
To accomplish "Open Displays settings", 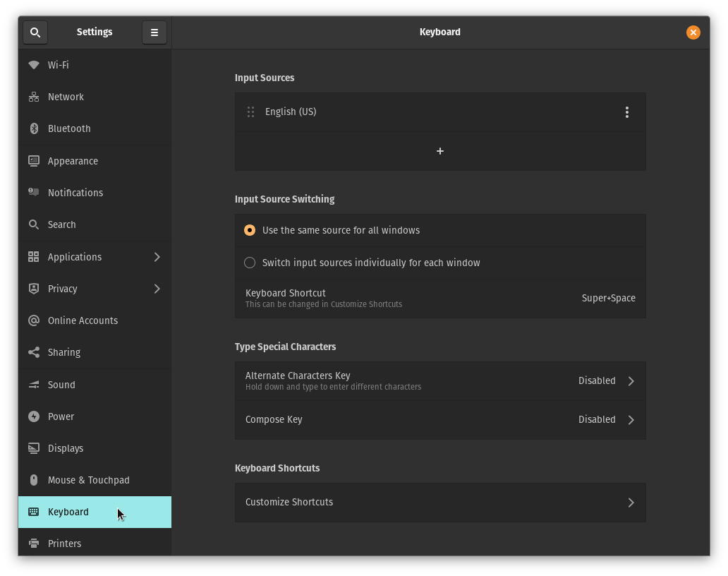I will point(65,448).
